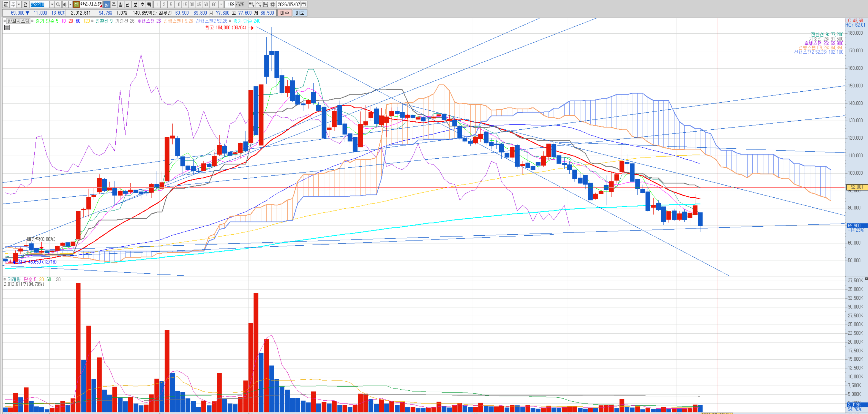Choose the 3 interval button
This screenshot has width=868, height=414.
tap(164, 4)
